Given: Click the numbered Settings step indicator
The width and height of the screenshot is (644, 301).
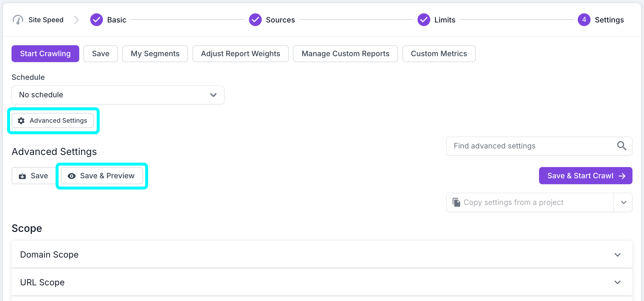Looking at the screenshot, I should pyautogui.click(x=584, y=20).
